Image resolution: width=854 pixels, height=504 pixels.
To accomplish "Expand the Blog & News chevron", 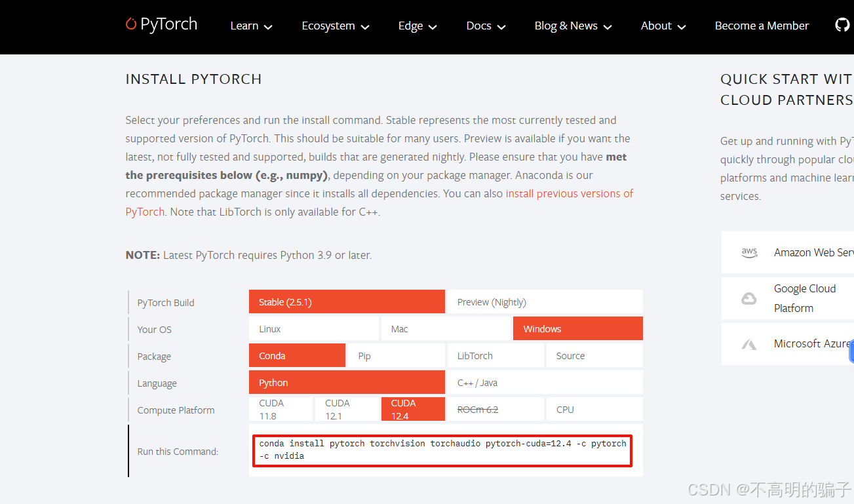I will 608,27.
